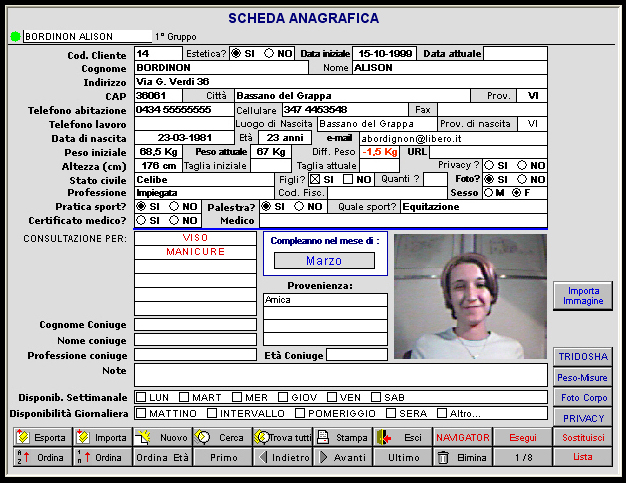
Task: Click Trova tutti to find all records
Action: 283,437
